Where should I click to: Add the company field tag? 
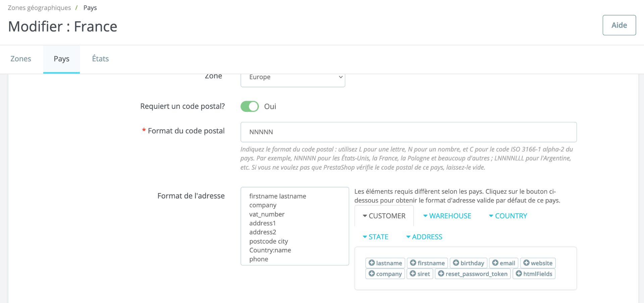click(385, 274)
